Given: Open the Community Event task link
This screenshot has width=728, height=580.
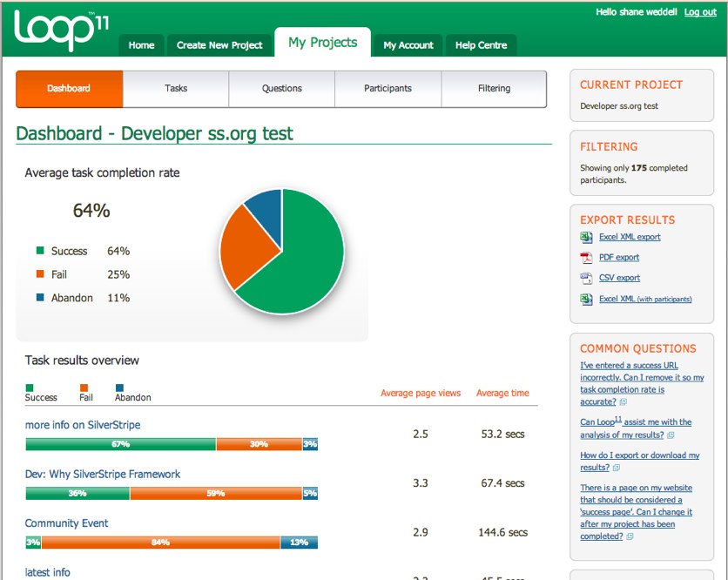Looking at the screenshot, I should point(66,523).
